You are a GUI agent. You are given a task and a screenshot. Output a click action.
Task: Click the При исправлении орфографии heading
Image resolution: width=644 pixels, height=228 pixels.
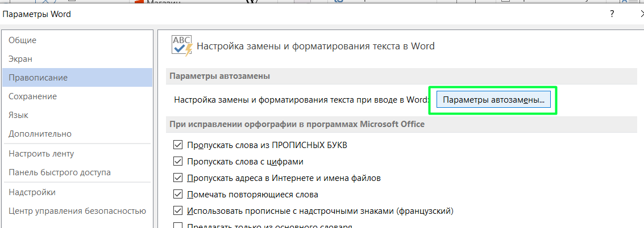(x=297, y=124)
